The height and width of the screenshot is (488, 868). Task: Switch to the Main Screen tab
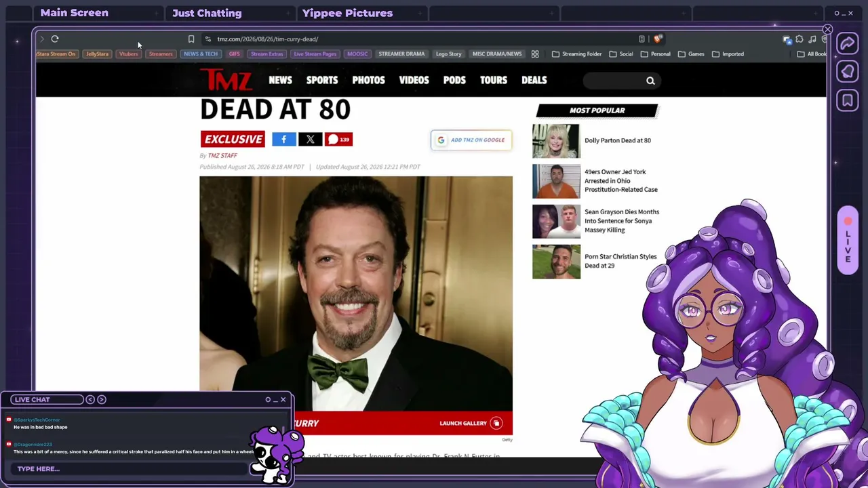tap(75, 13)
